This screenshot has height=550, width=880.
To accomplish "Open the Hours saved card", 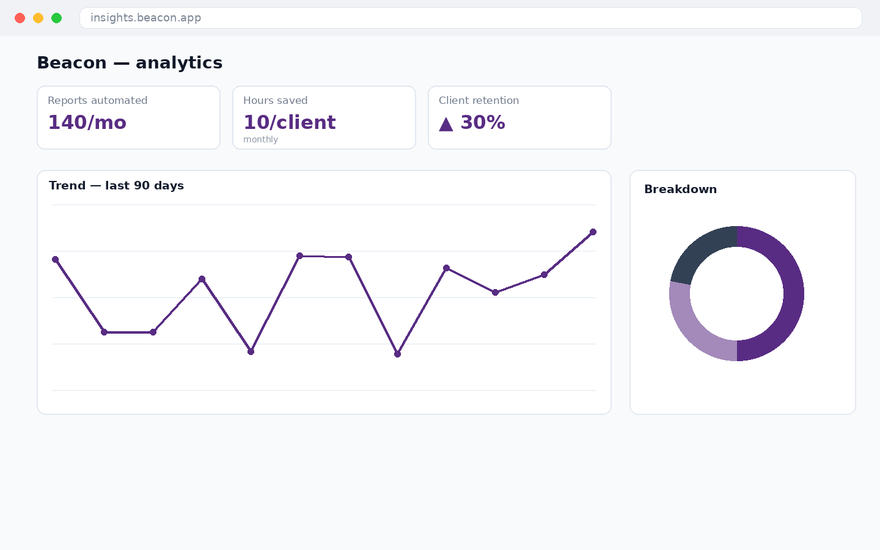I will [x=324, y=118].
